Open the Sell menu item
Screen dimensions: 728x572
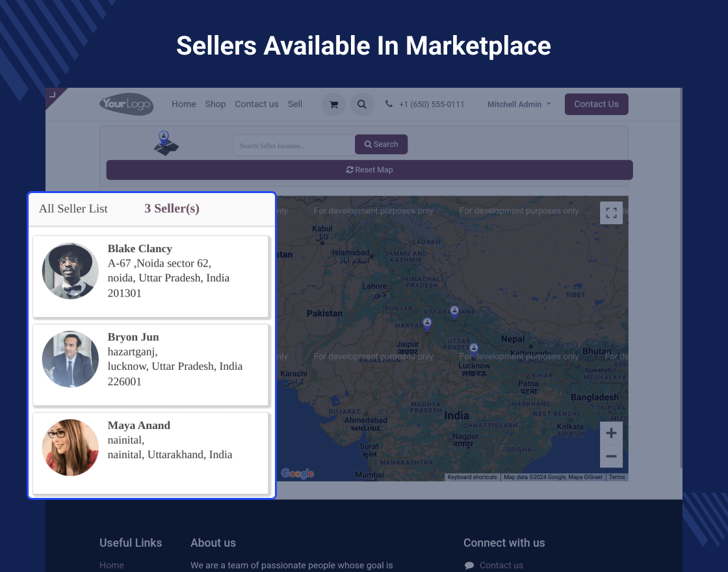click(295, 104)
